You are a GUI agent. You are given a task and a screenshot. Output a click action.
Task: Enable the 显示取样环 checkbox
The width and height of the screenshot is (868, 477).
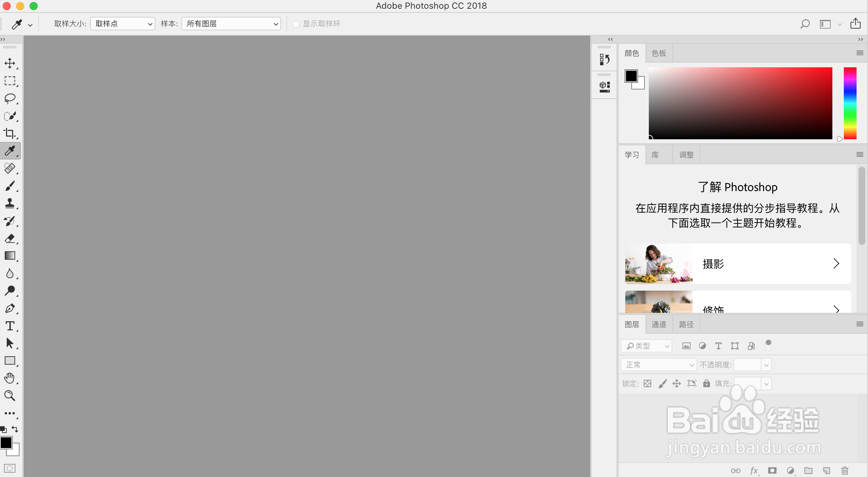click(x=296, y=24)
